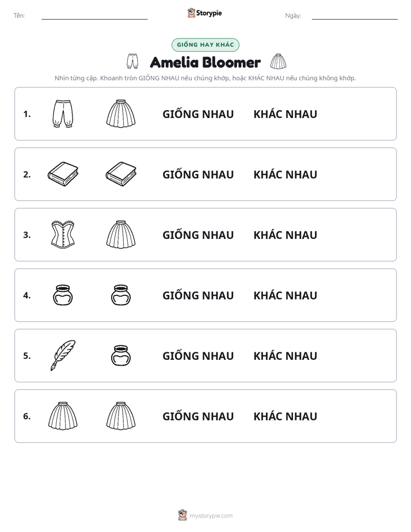
Task: Click the skirt icon beside the Amelia Bloomer title
Action: pyautogui.click(x=278, y=61)
